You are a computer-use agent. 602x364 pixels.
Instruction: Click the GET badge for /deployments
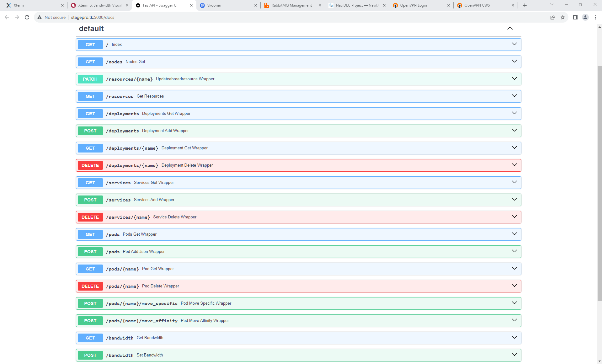click(90, 114)
